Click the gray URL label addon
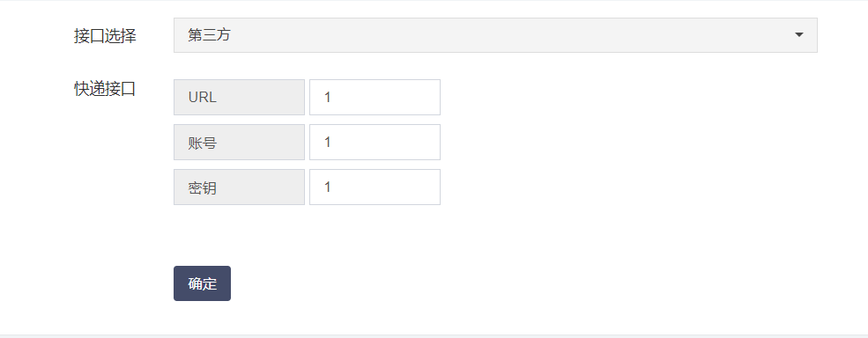Viewport: 868px width, 338px height. [x=239, y=98]
